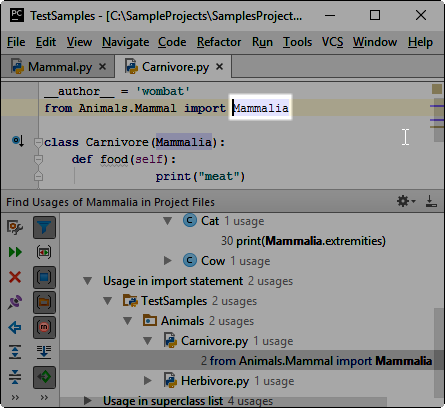Open the Window menu

tap(375, 42)
